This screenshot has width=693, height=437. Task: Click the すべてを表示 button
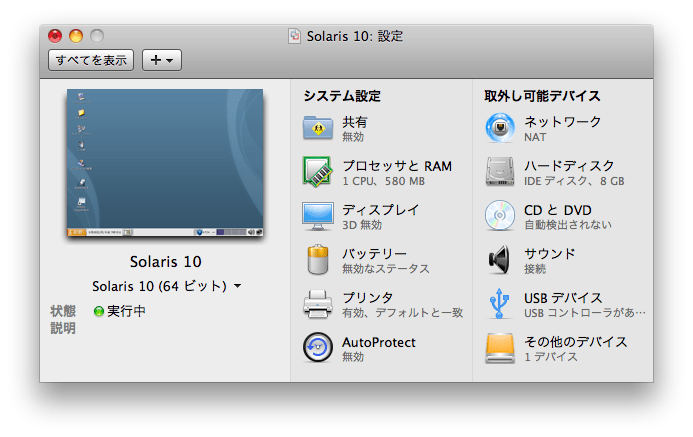[x=91, y=60]
